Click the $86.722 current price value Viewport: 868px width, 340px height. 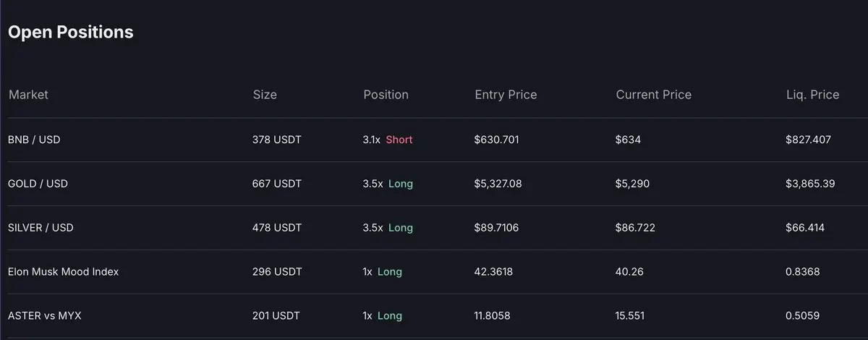[x=635, y=228]
